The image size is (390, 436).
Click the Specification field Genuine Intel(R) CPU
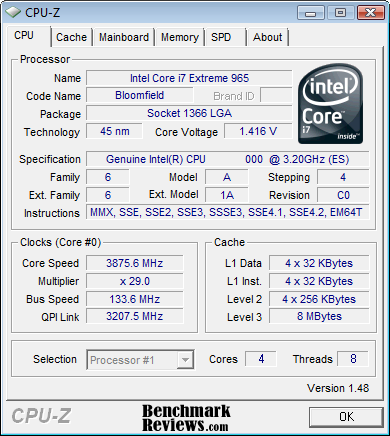228,159
